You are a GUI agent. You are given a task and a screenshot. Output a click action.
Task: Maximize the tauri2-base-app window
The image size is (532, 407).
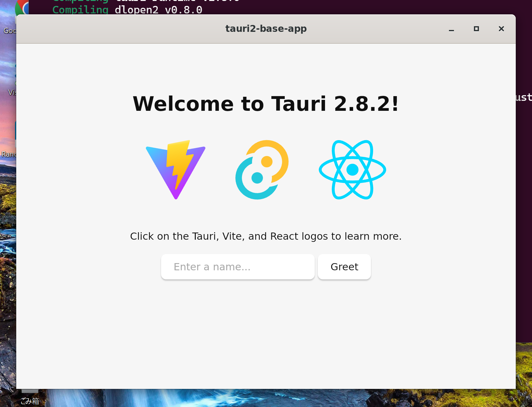click(476, 29)
